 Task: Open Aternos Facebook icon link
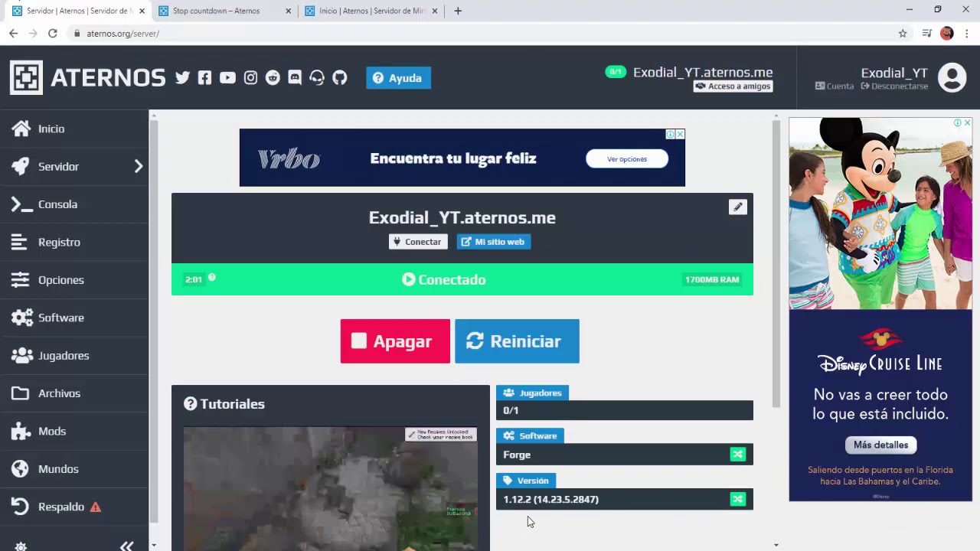point(204,78)
